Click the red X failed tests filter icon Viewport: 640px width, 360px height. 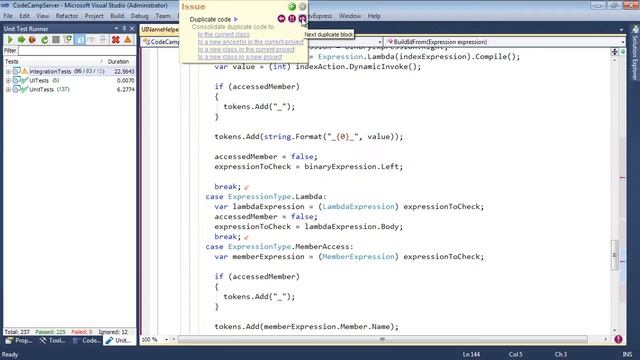tap(116, 40)
